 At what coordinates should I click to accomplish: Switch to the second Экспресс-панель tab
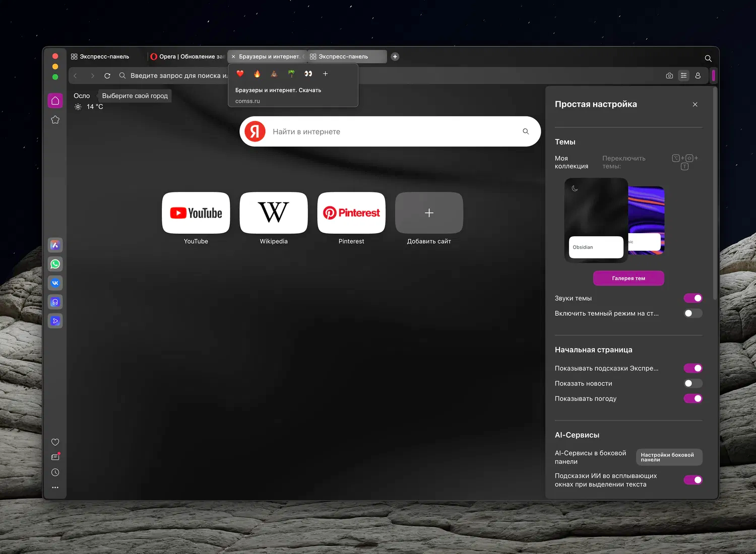(x=347, y=56)
